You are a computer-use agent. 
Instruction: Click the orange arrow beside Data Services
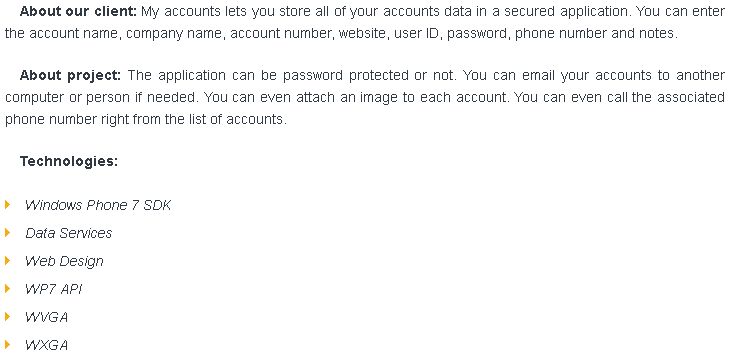(8, 233)
